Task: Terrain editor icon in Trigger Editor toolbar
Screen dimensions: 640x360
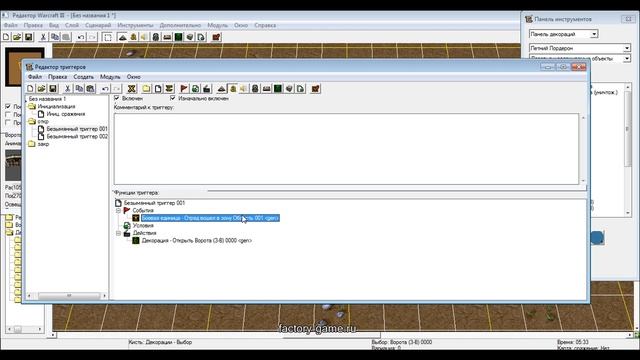Action: (222, 89)
